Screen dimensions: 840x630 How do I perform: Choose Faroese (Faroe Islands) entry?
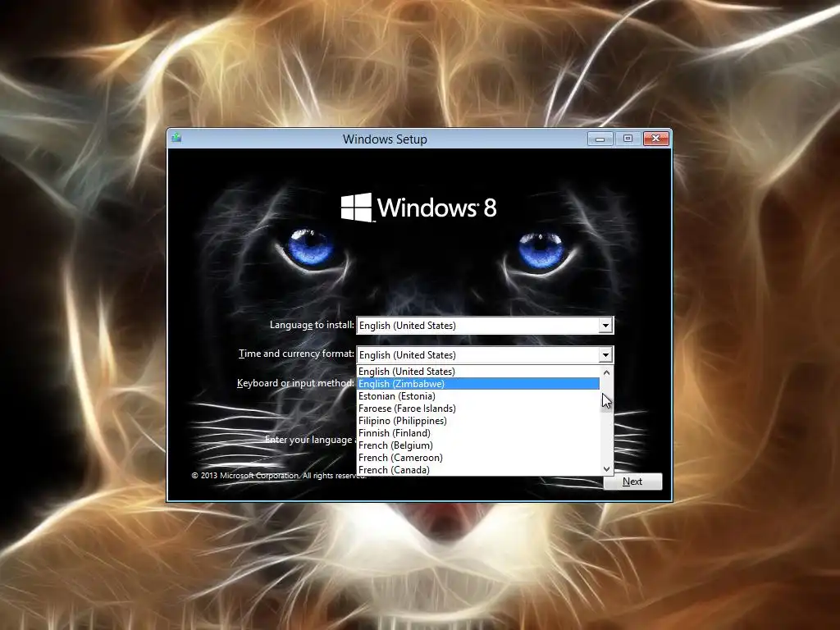coord(478,409)
